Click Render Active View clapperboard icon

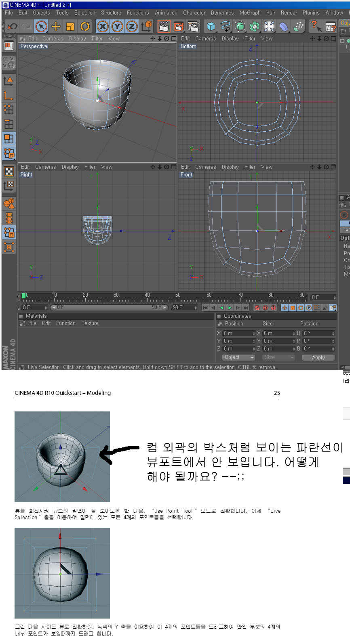164,26
